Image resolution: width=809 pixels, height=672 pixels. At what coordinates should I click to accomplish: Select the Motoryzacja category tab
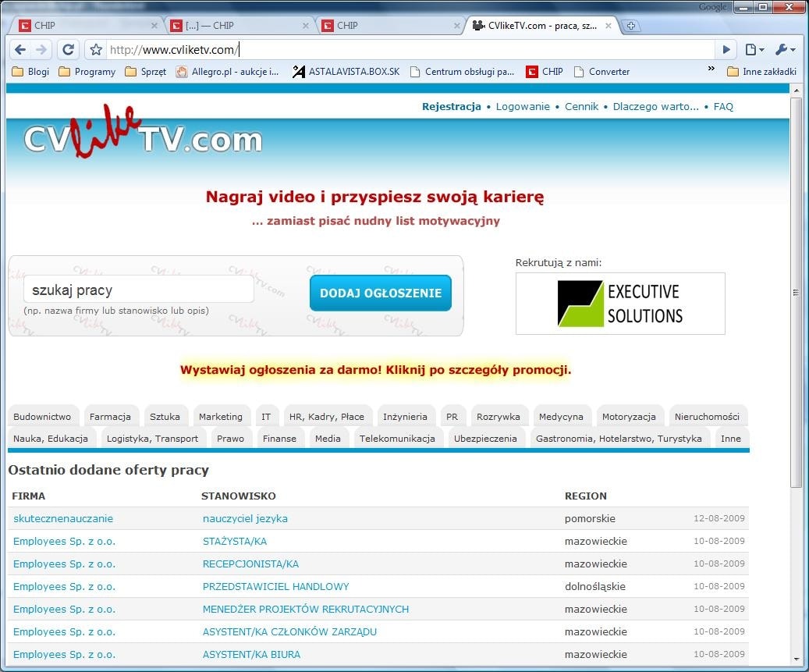[x=629, y=417]
